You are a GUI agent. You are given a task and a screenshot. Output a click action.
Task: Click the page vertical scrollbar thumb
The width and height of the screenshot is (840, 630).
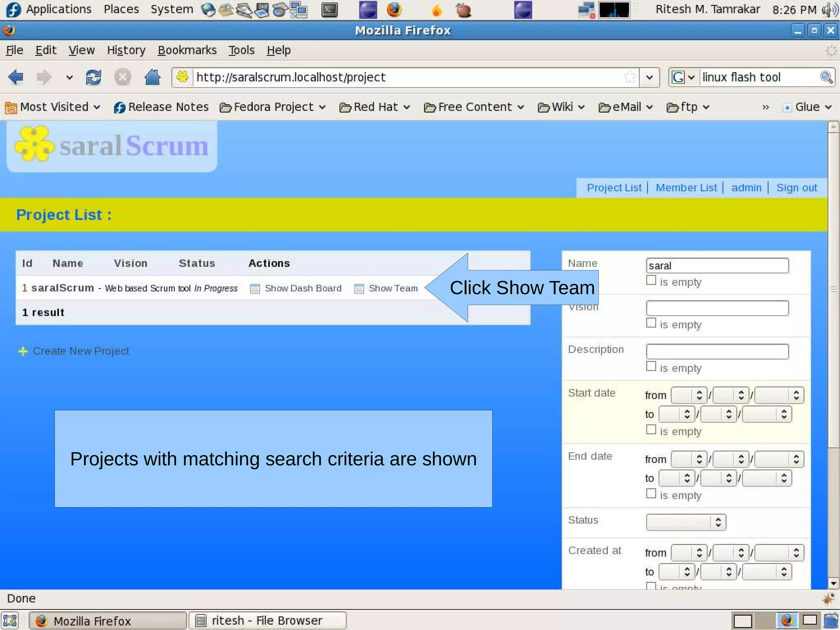click(833, 290)
